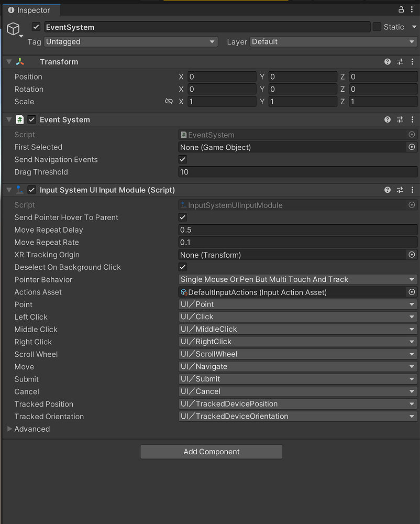
Task: Click the object picker next to Actions Asset
Action: (x=412, y=292)
